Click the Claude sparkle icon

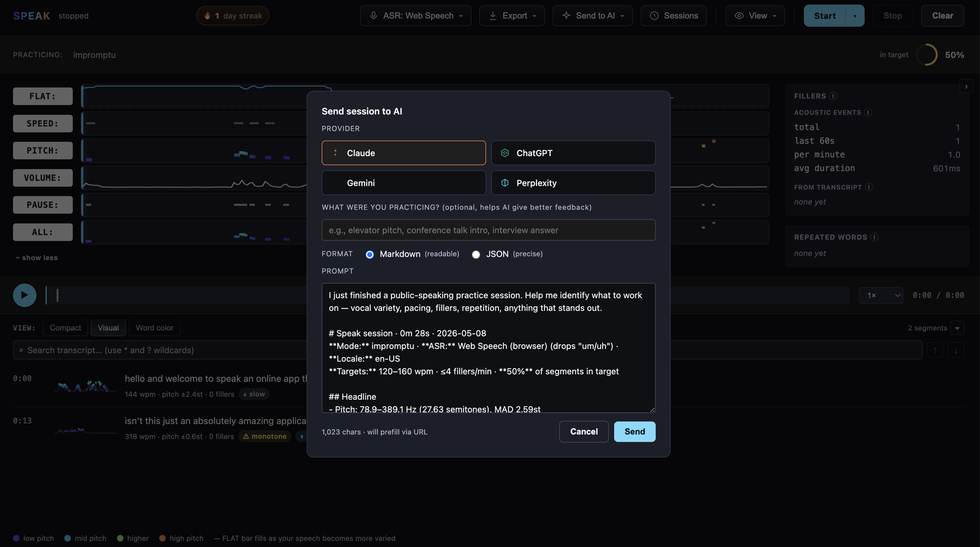coord(335,153)
